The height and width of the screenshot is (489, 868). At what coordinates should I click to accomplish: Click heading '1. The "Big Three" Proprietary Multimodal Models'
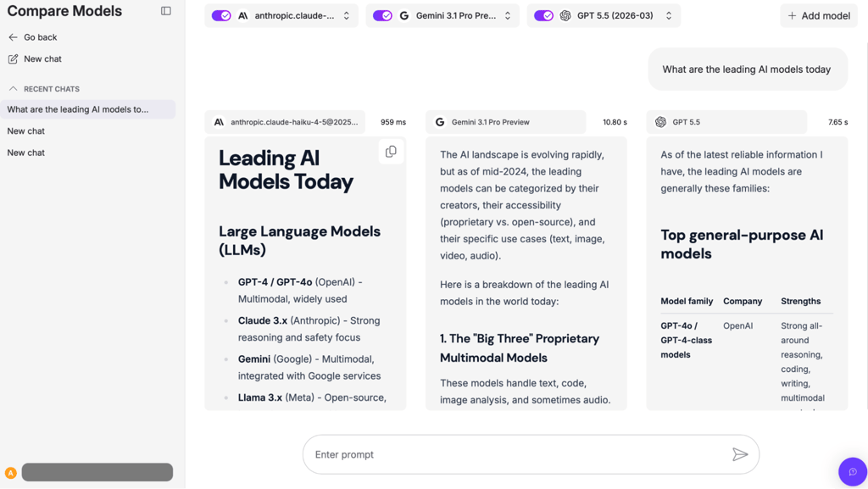click(520, 348)
